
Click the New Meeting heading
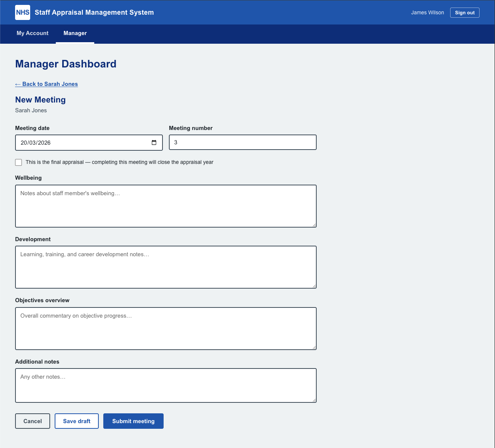pos(40,99)
